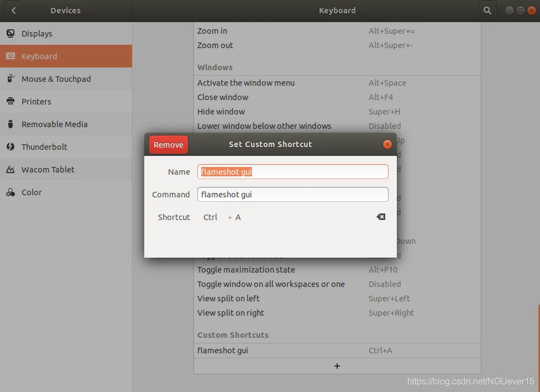Screen dimensions: 540x392
Task: Click the Super+H shortcut value
Action: (x=384, y=112)
